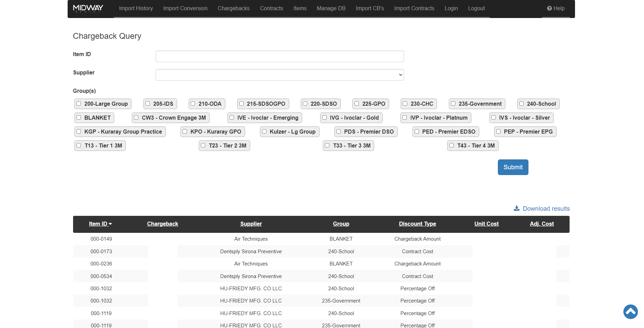The width and height of the screenshot is (644, 328).
Task: Open the Chargebacks menu item
Action: 233,8
